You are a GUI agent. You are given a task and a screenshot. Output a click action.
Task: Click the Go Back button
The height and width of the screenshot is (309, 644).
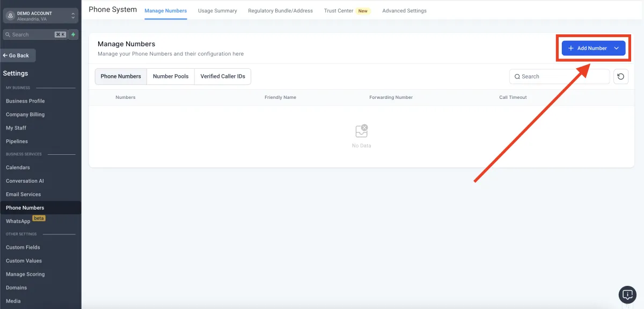(x=18, y=55)
